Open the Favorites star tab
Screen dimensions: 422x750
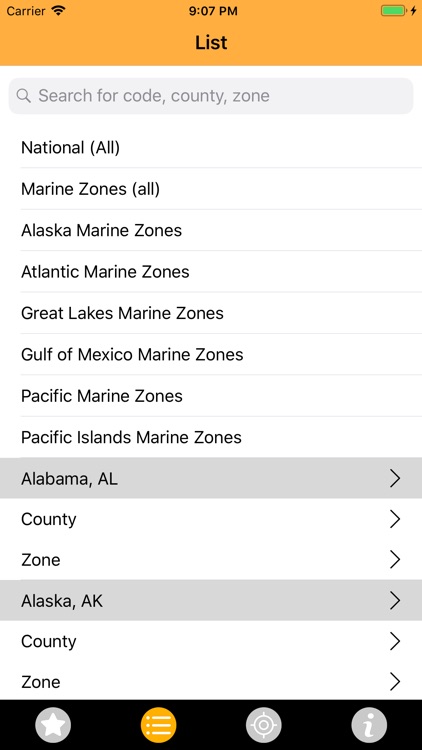[x=53, y=725]
